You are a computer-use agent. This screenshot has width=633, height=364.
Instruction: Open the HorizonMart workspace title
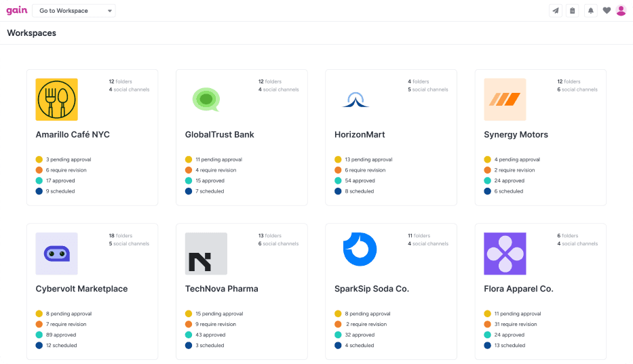360,135
